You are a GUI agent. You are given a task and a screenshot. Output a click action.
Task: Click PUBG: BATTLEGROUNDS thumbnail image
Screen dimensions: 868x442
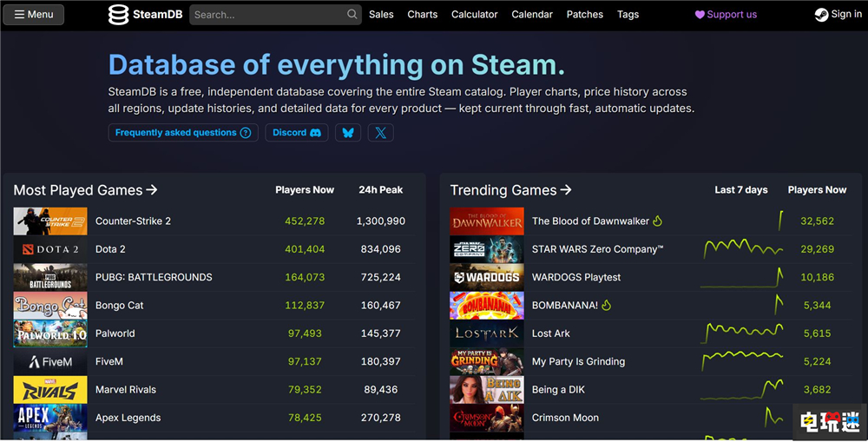coord(50,277)
